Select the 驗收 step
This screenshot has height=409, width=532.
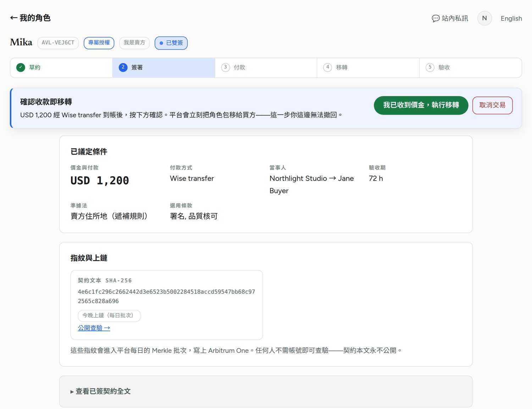(470, 67)
